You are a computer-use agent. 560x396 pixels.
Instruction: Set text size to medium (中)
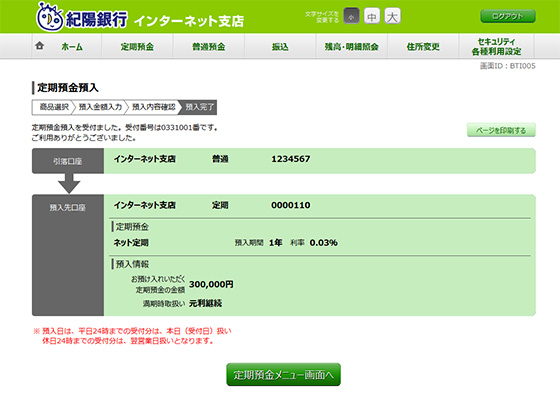coord(372,16)
